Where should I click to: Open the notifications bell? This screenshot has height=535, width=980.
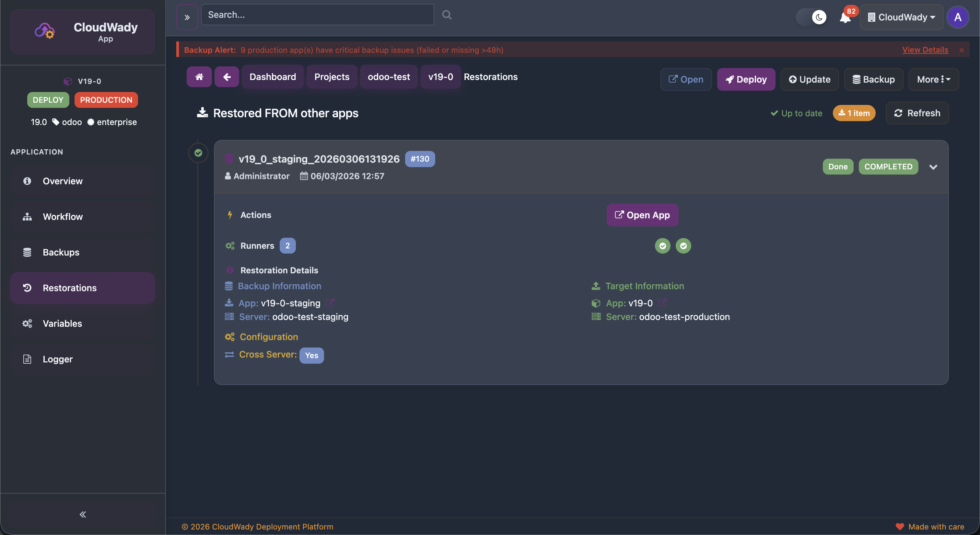pos(845,17)
